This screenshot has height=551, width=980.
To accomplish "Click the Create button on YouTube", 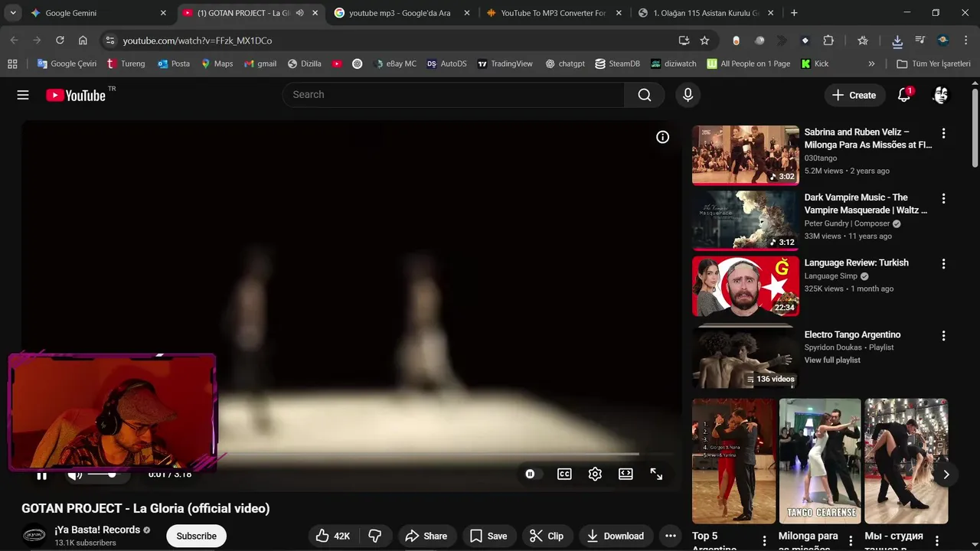I will click(x=854, y=95).
